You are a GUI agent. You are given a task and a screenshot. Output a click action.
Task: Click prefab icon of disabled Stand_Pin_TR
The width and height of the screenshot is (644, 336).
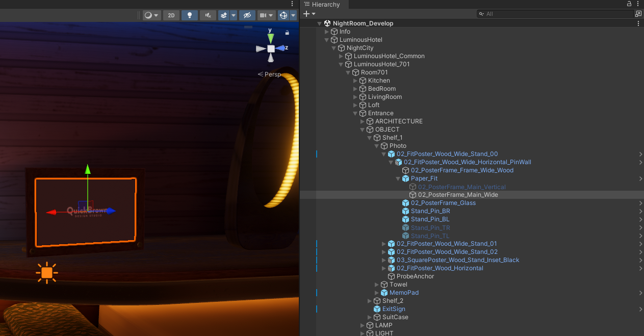pyautogui.click(x=406, y=227)
